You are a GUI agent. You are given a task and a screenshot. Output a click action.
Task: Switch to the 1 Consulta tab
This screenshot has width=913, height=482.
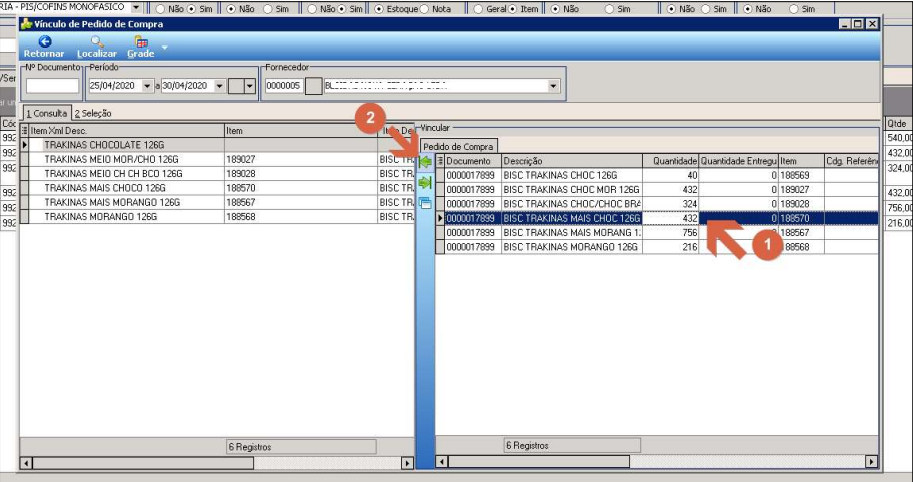tap(47, 113)
